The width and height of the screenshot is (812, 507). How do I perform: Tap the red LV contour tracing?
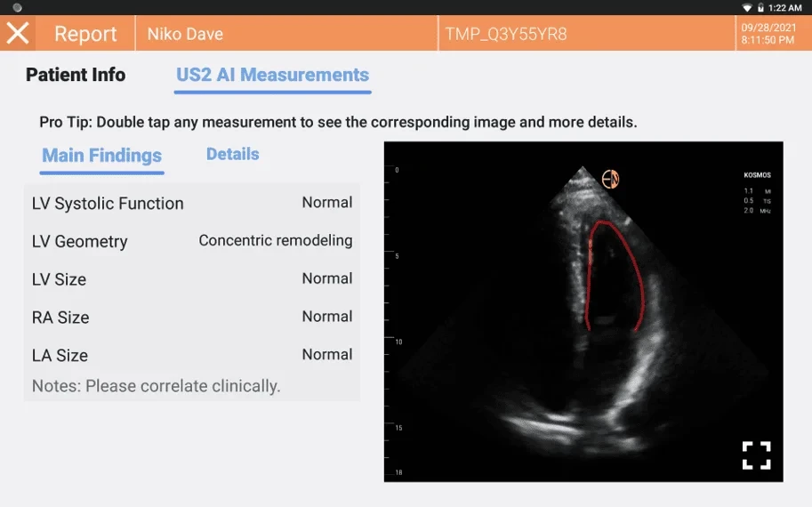615,276
